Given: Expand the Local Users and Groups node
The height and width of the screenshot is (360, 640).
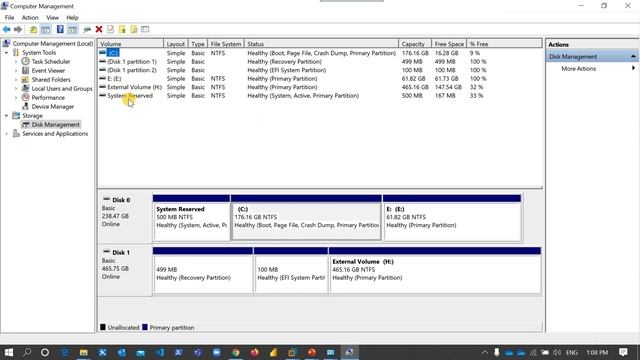Looking at the screenshot, I should pos(16,89).
